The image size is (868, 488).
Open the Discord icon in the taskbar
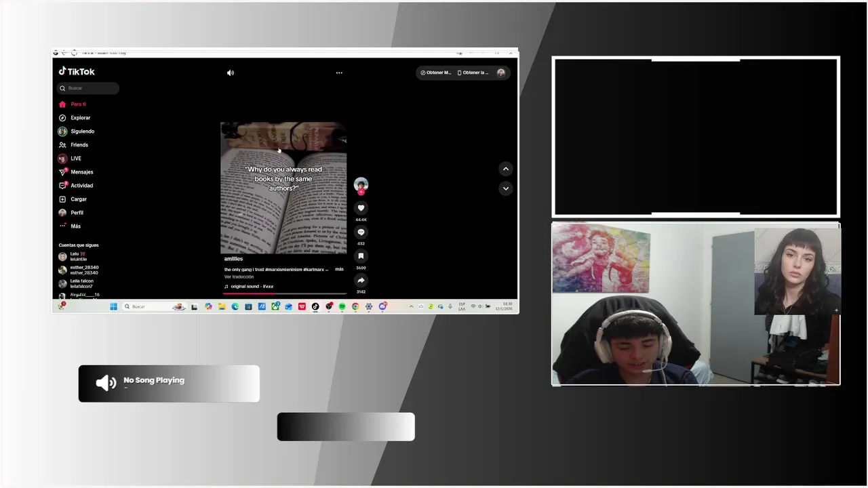click(382, 306)
